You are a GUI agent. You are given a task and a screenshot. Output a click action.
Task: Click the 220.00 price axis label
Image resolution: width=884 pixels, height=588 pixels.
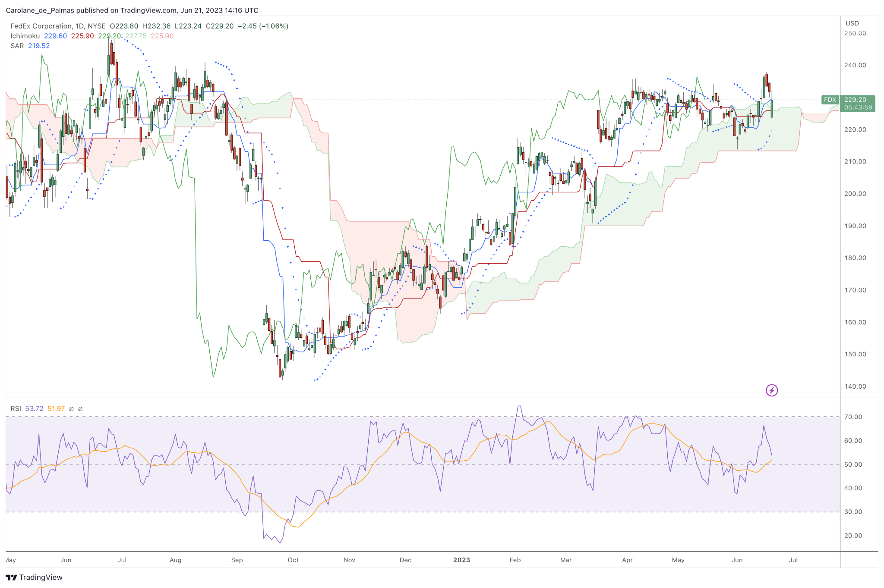coord(855,129)
